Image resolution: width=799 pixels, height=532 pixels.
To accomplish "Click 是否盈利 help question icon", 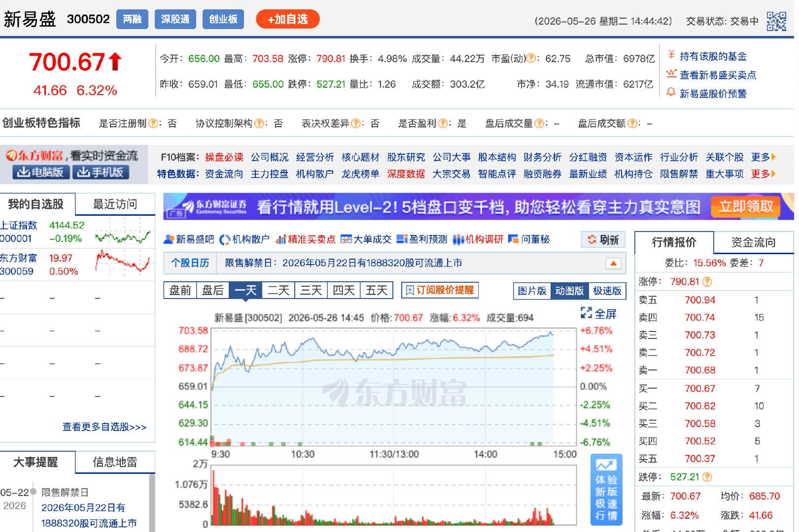I will [x=443, y=124].
